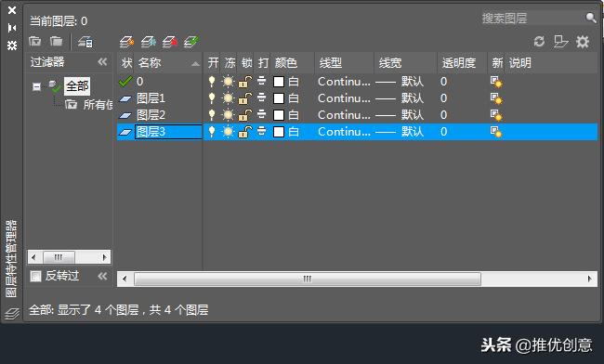Lock 图层3 with its padlock icon

(245, 132)
